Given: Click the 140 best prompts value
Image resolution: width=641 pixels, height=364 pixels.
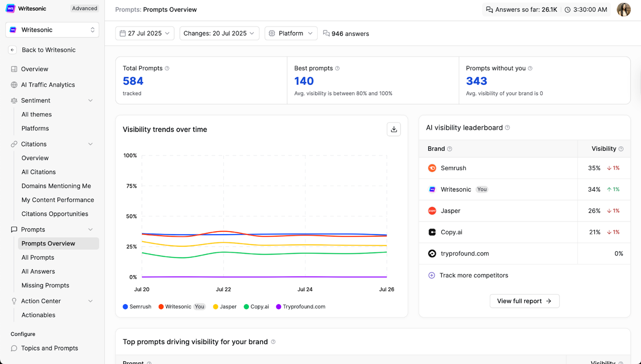Looking at the screenshot, I should tap(304, 81).
